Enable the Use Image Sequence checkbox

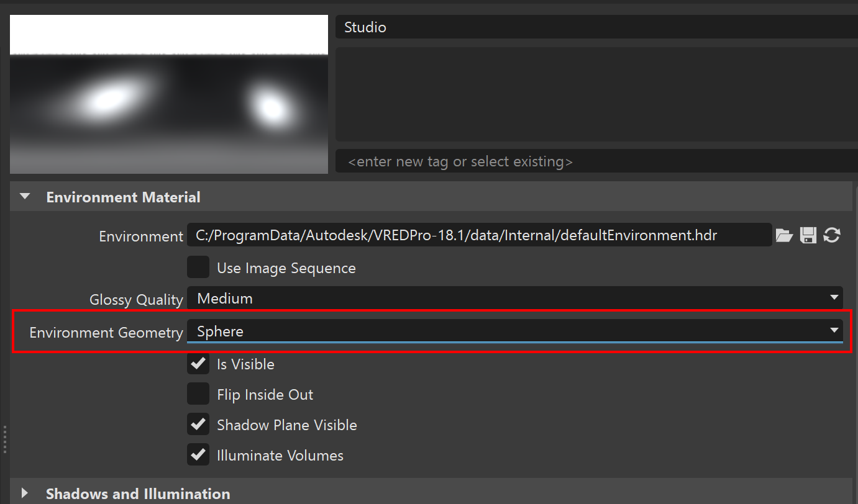point(198,268)
